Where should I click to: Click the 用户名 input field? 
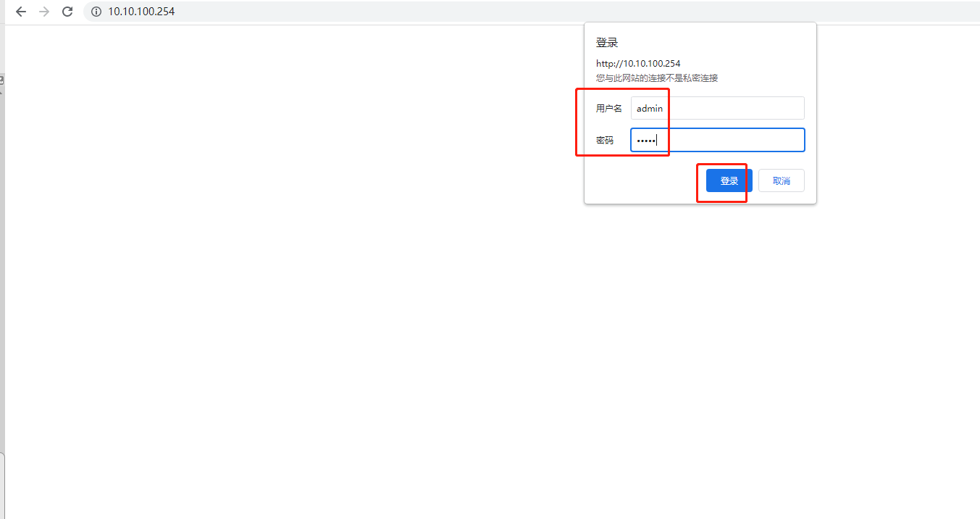(x=732, y=108)
